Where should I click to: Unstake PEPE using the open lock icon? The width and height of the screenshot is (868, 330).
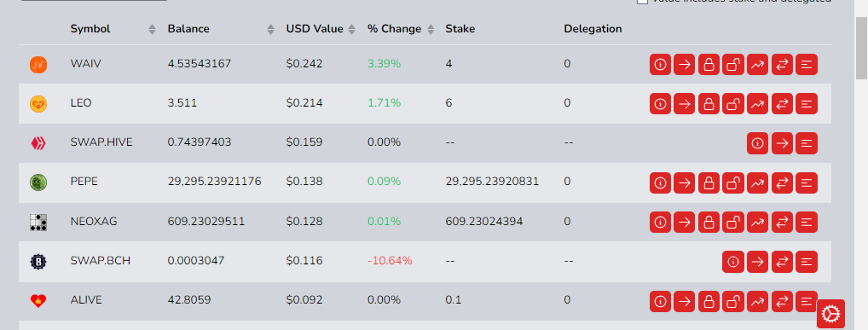[733, 182]
